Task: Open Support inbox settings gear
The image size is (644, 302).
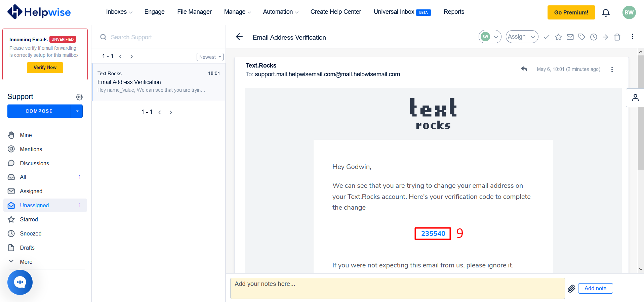Action: click(79, 97)
